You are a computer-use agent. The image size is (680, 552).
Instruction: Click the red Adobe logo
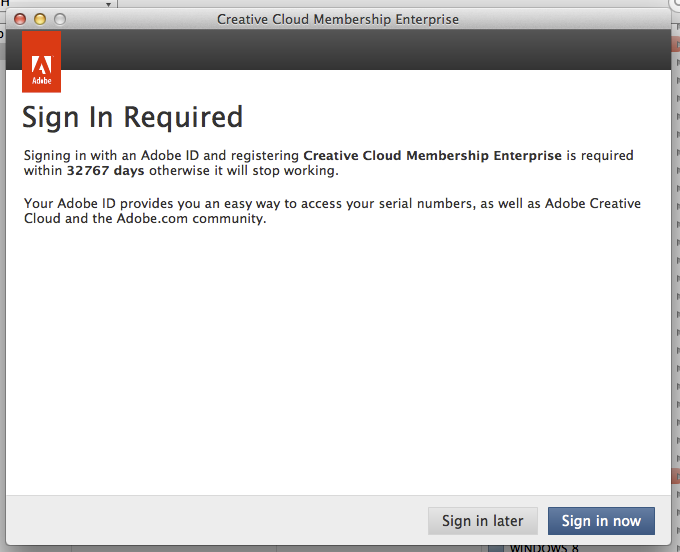click(x=42, y=62)
